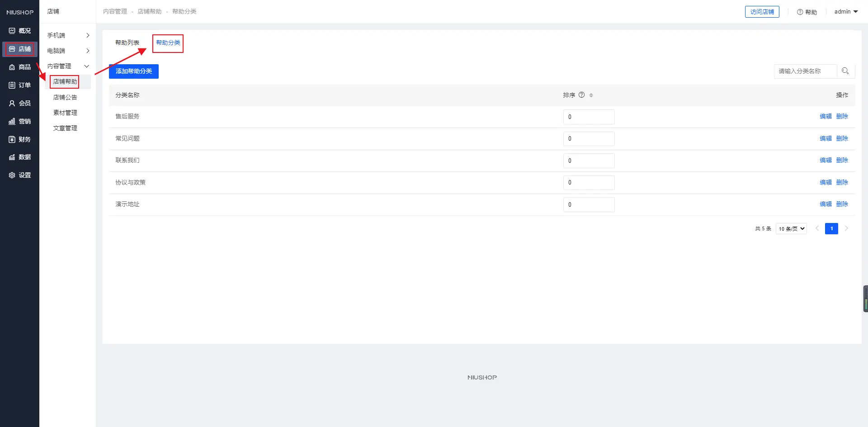
Task: Open the 设置 settings gear icon
Action: 12,175
